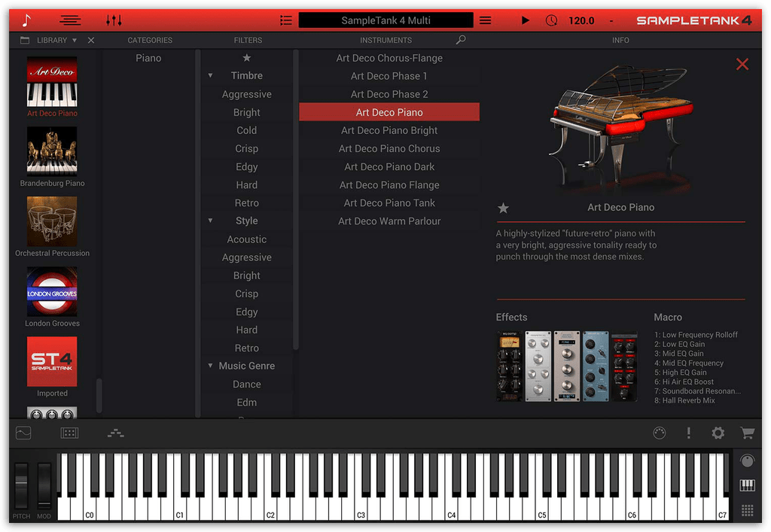771x532 pixels.
Task: Open the Mixer view sliders icon
Action: [114, 20]
